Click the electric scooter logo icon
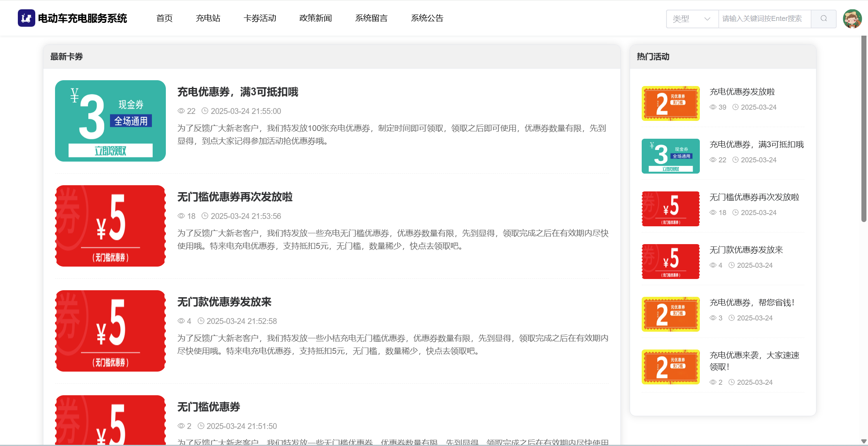This screenshot has width=868, height=446. click(26, 18)
